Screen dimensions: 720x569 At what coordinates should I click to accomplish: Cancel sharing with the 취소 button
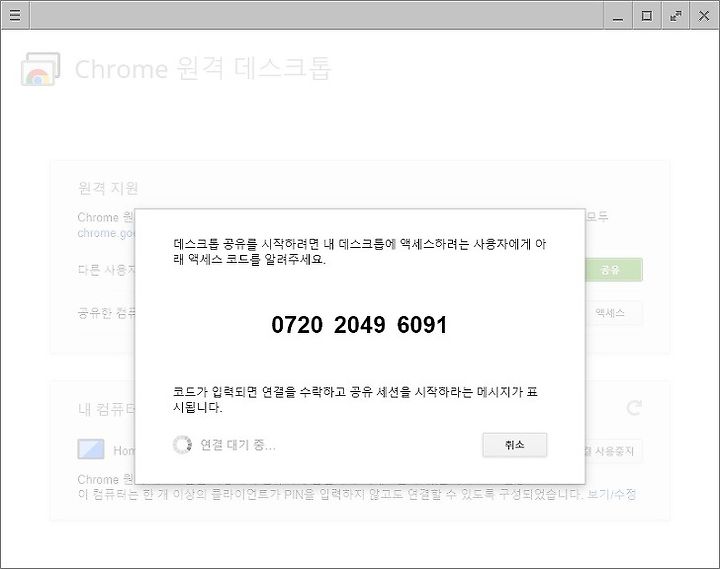pyautogui.click(x=514, y=445)
